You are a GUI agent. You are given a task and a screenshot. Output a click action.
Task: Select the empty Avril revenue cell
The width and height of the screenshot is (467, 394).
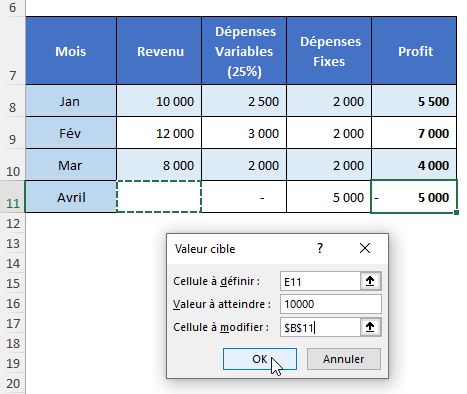[x=159, y=197]
